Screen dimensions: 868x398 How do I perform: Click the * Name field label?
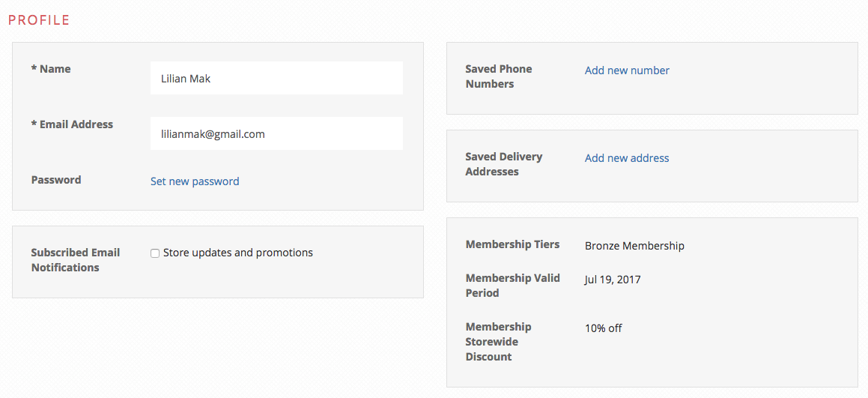pyautogui.click(x=51, y=69)
